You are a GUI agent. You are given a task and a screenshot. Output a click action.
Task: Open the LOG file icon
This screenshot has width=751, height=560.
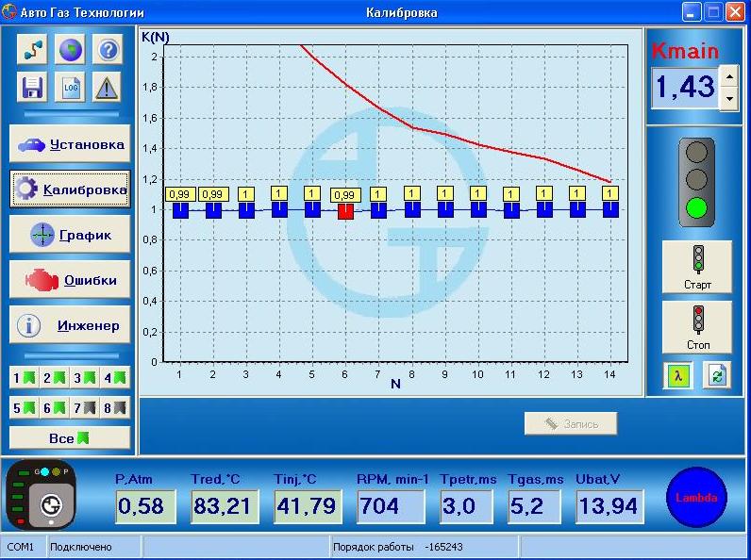tap(71, 87)
